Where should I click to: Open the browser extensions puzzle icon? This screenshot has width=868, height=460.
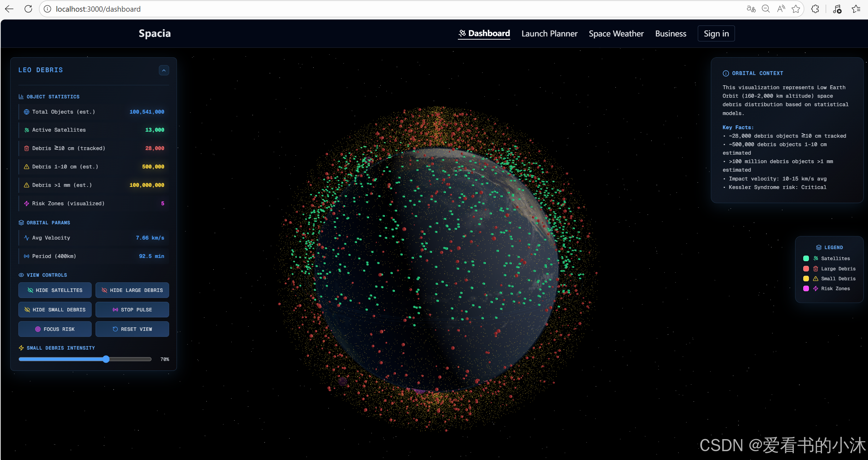click(x=815, y=9)
